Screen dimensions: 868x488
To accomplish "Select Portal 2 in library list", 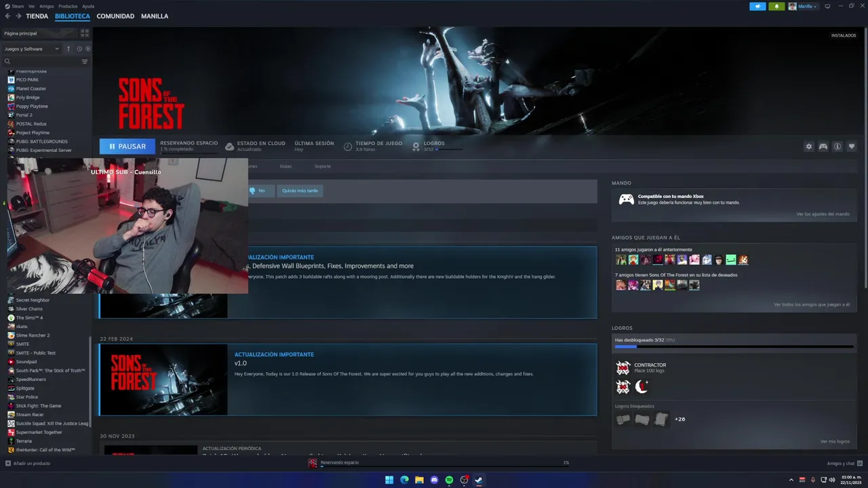I will [24, 115].
